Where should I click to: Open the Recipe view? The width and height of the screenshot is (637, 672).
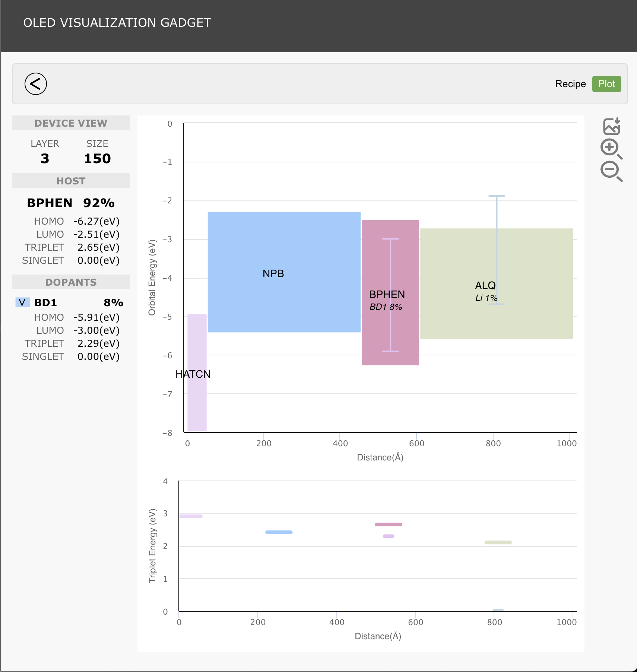tap(570, 84)
